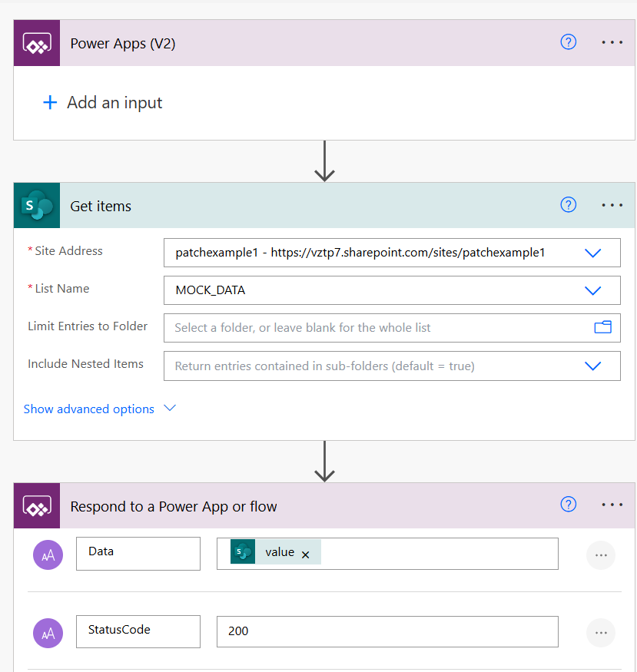Viewport: 637px width, 672px height.
Task: Click the Power Apps (V2) title
Action: coord(123,44)
